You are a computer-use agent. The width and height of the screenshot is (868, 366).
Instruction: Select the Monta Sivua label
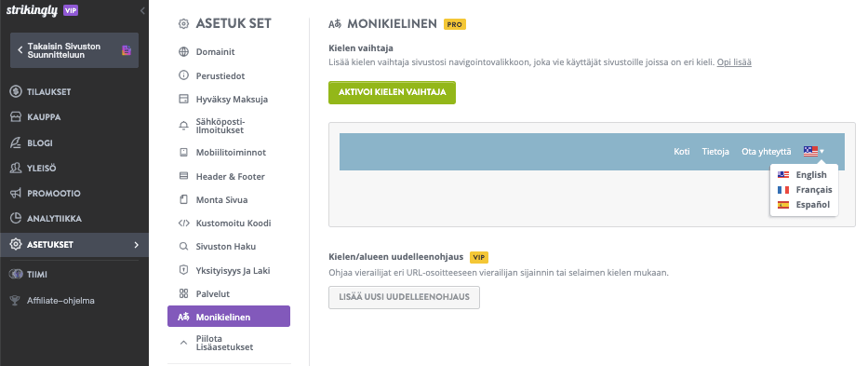point(222,199)
